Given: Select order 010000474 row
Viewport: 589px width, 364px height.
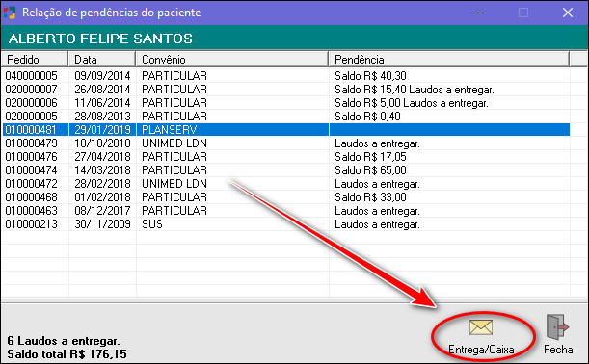Looking at the screenshot, I should 285,170.
